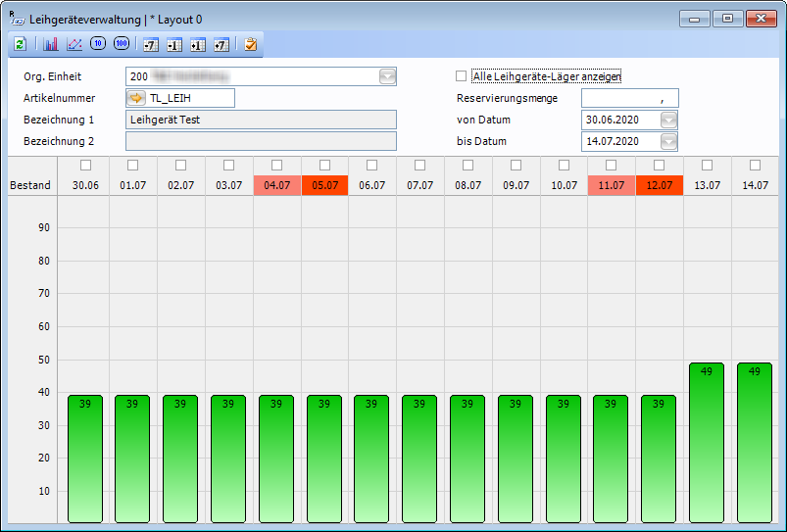Click into the Reservierungsmenge field
Image resolution: width=787 pixels, height=532 pixels.
point(629,98)
